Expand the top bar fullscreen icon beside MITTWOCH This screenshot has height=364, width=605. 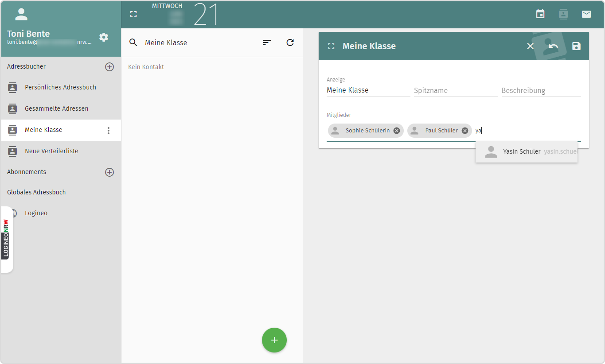tap(133, 14)
